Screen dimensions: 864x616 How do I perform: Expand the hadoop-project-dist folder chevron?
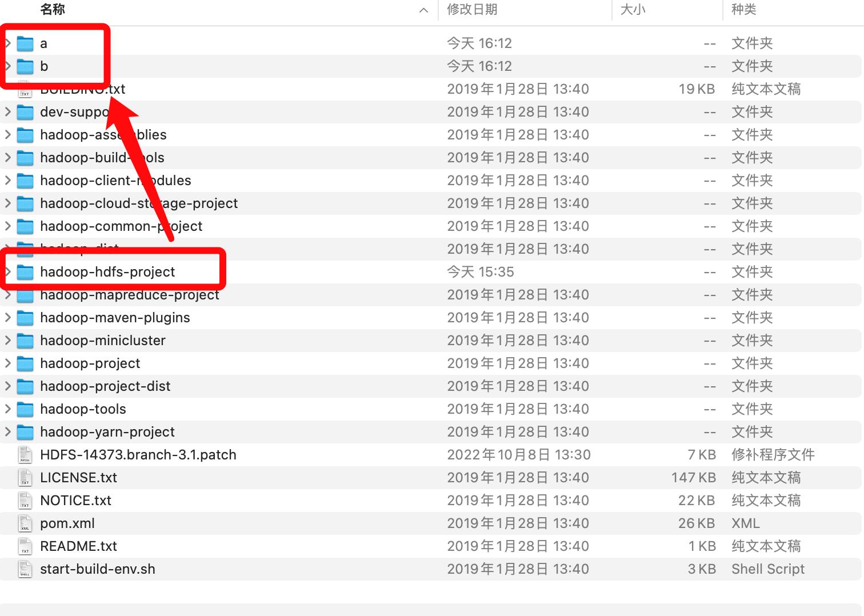coord(8,386)
